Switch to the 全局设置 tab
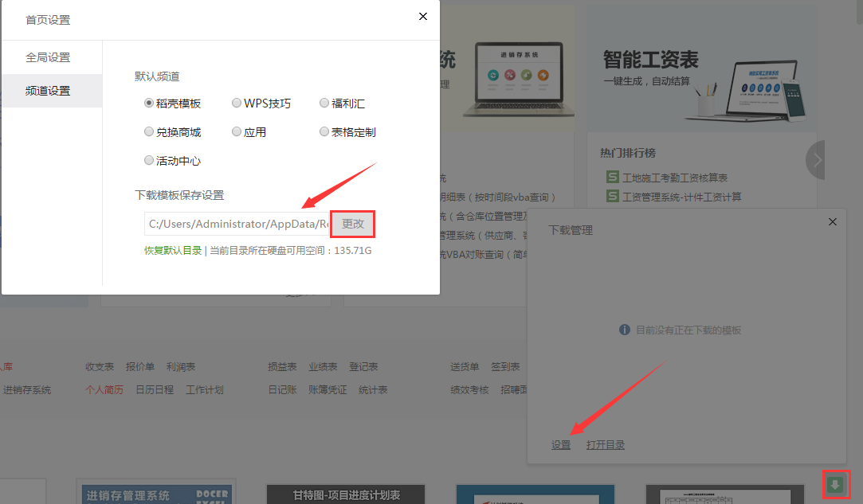863x504 pixels. pyautogui.click(x=52, y=57)
